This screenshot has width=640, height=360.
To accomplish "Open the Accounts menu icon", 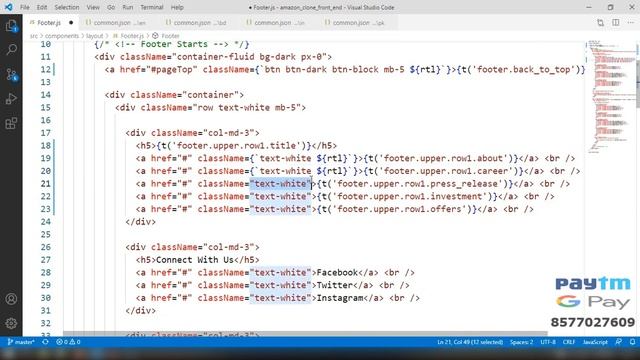I will pos(11,299).
